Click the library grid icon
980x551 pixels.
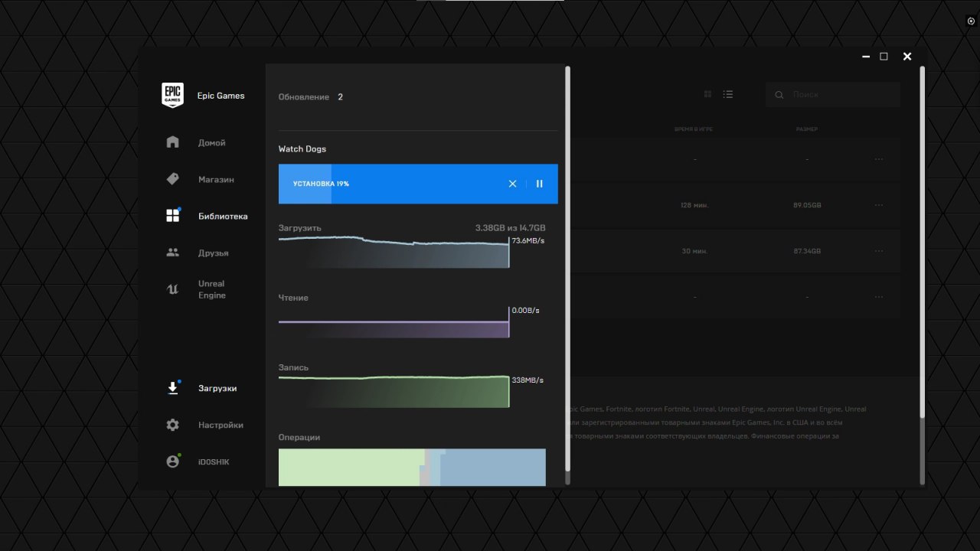point(172,216)
